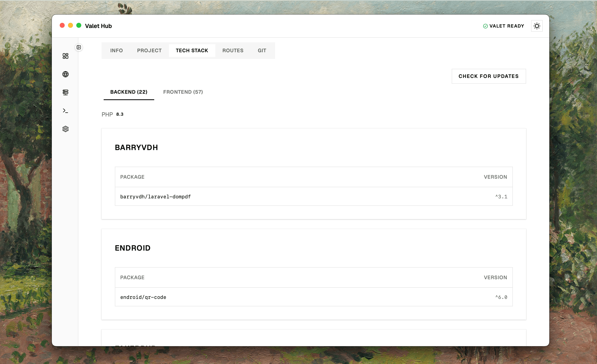
Task: Click the endroid/qr-code package row
Action: point(313,297)
